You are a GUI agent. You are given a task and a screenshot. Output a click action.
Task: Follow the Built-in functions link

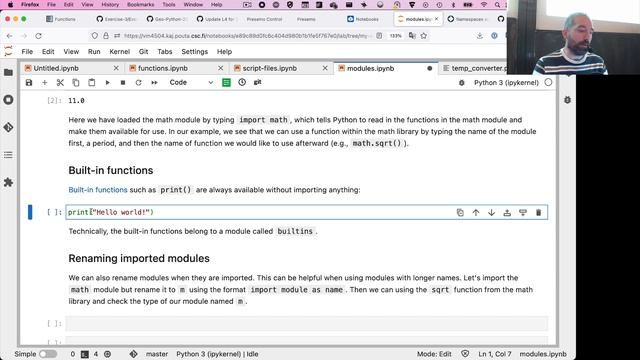(x=98, y=190)
